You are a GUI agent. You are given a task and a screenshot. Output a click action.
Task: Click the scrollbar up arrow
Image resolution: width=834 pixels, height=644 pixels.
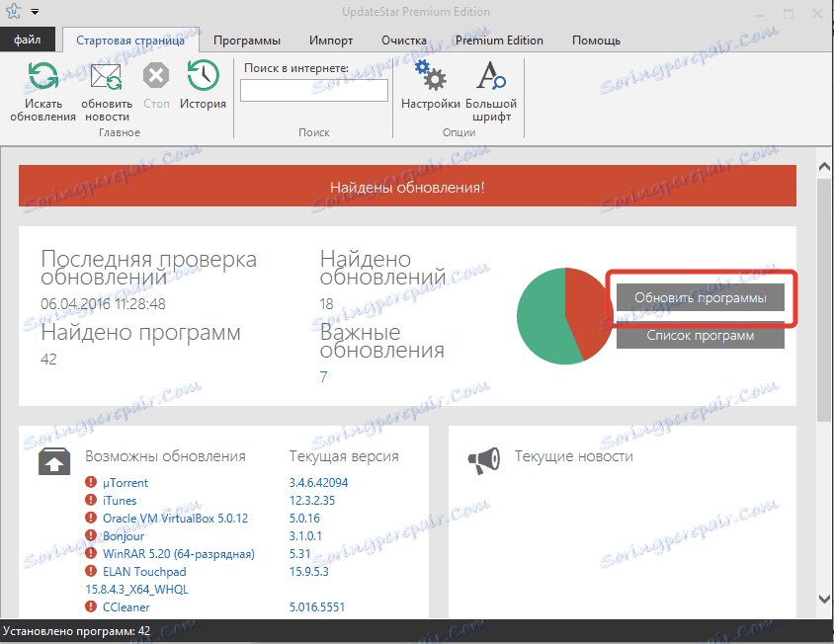[824, 167]
